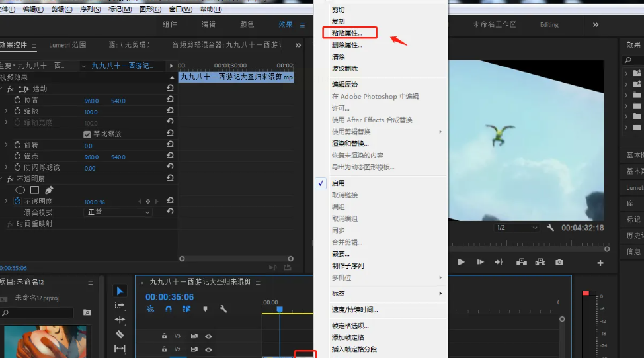Show more panel tabs chevron
Image resolution: width=644 pixels, height=358 pixels.
[298, 45]
